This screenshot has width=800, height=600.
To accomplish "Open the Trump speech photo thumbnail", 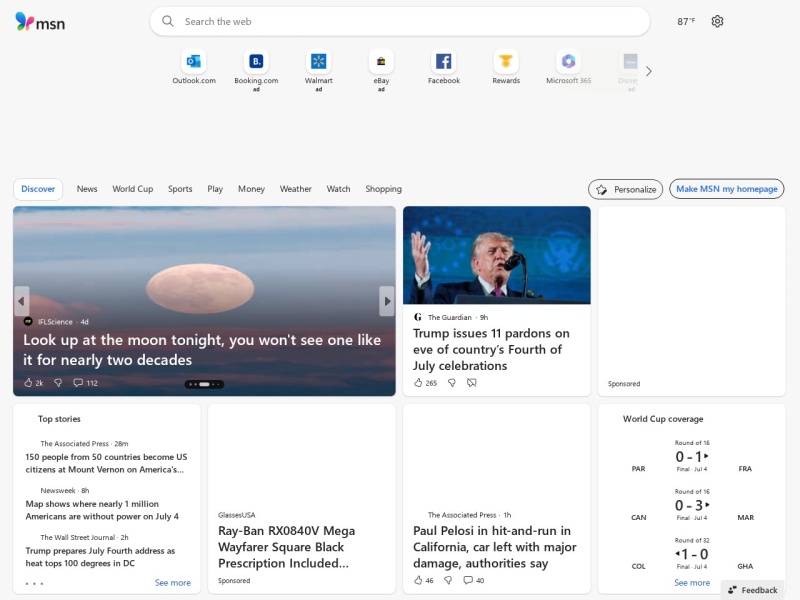I will click(496, 255).
